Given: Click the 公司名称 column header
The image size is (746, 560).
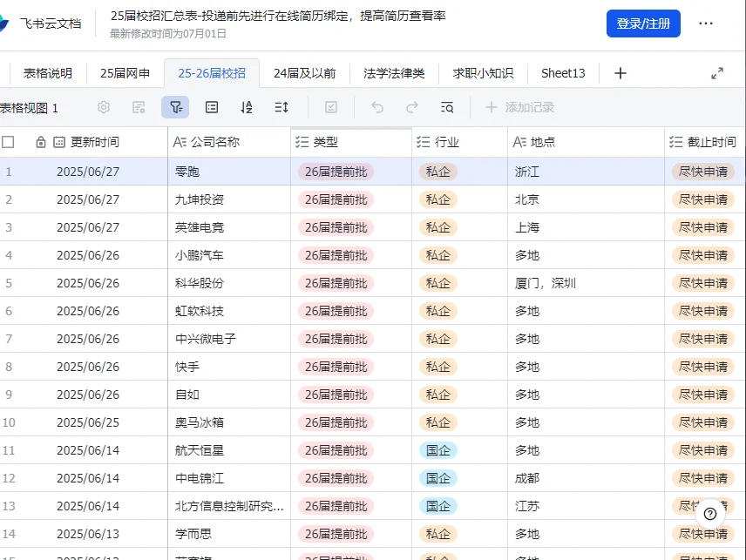Looking at the screenshot, I should tap(229, 142).
